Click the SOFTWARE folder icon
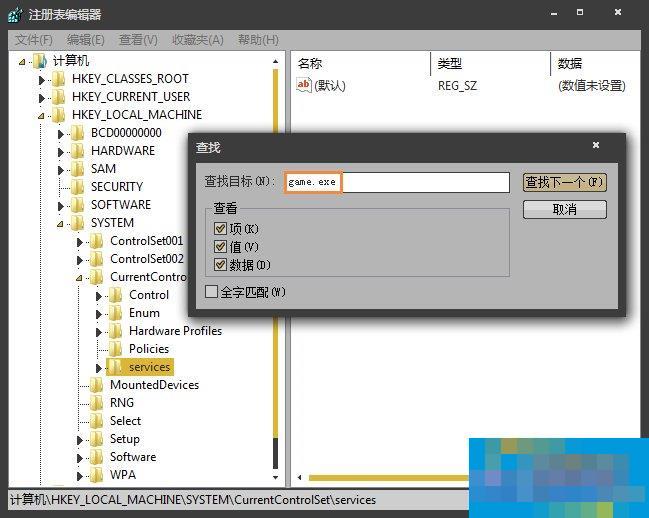The width and height of the screenshot is (649, 518). 77,205
